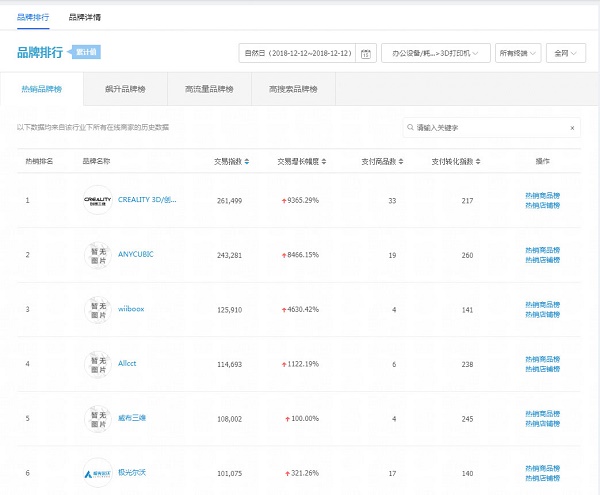Sort by 支付转化指数 column arrows
Viewport: 600px width, 495px height.
(x=478, y=162)
